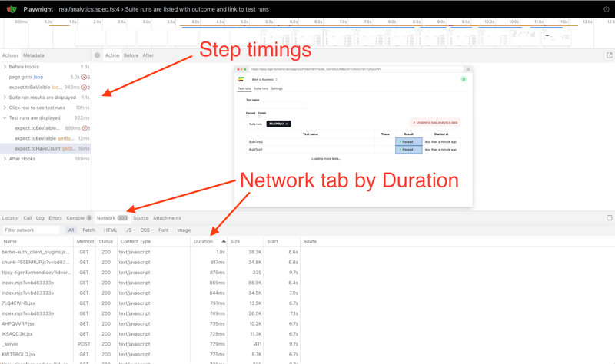The image size is (615, 364).
Task: Select the page.goto /app action
Action: (x=45, y=78)
